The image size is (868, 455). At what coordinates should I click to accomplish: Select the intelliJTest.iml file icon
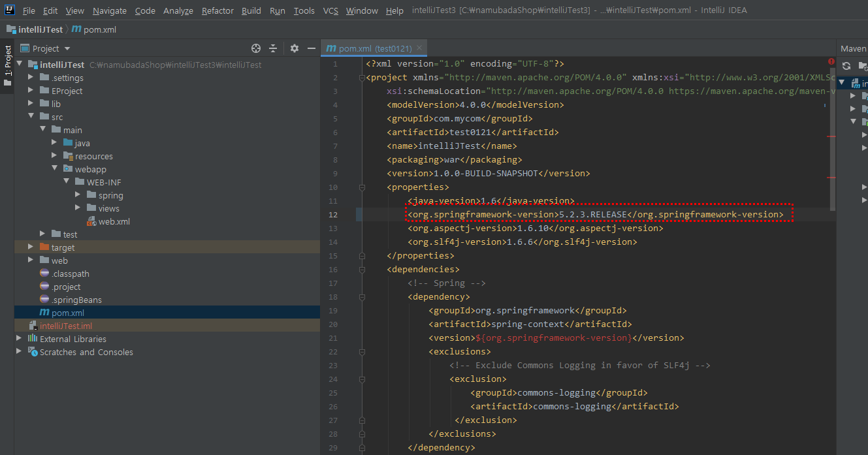click(x=33, y=326)
